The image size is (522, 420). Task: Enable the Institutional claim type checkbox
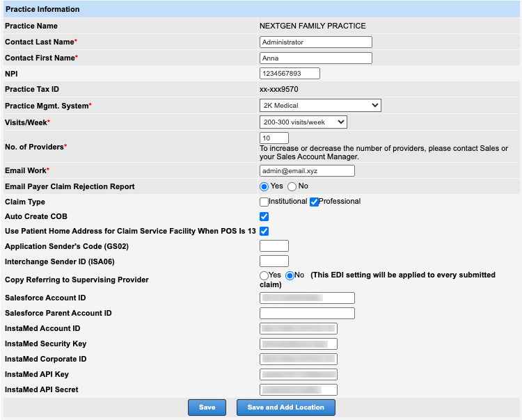(264, 202)
